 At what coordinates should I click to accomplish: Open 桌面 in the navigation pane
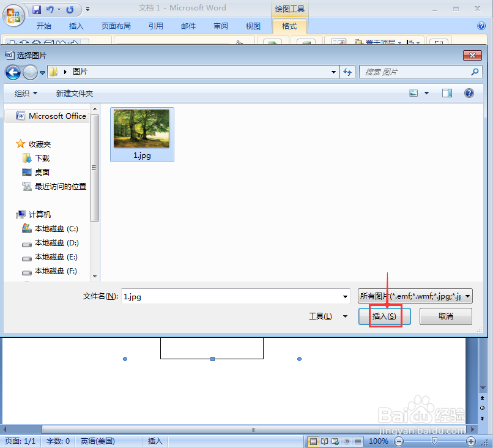coord(36,173)
